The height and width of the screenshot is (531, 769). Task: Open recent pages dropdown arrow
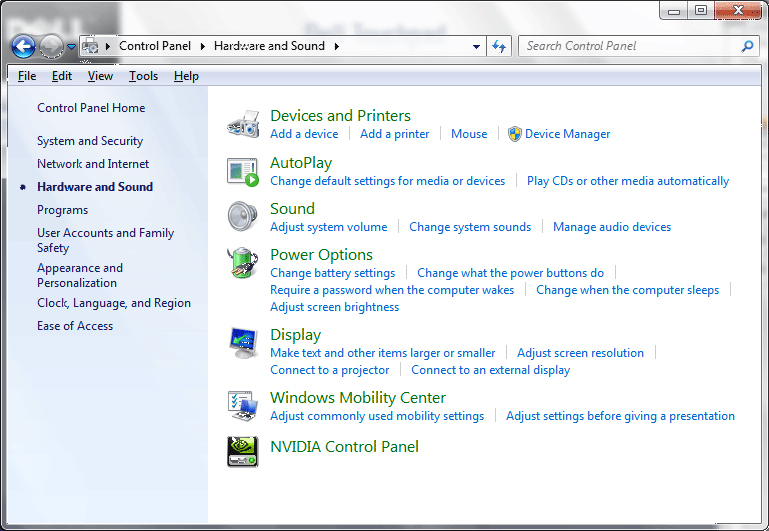(x=72, y=47)
